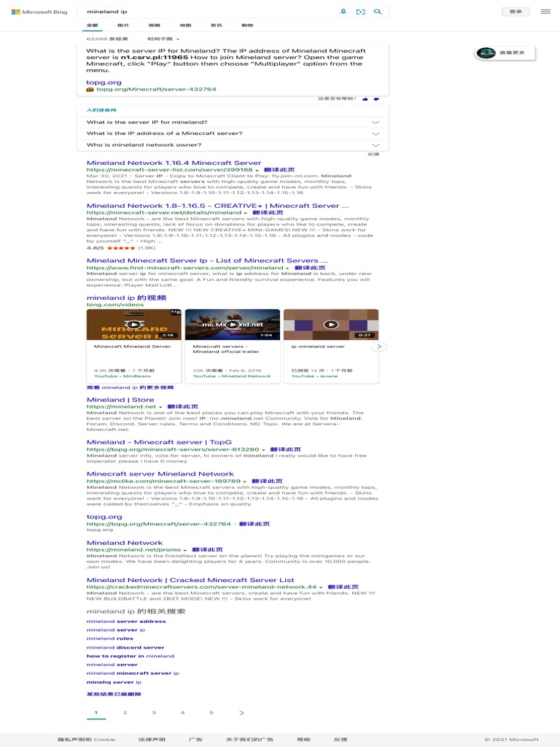
Task: Select the 全部 tab
Action: [x=92, y=26]
